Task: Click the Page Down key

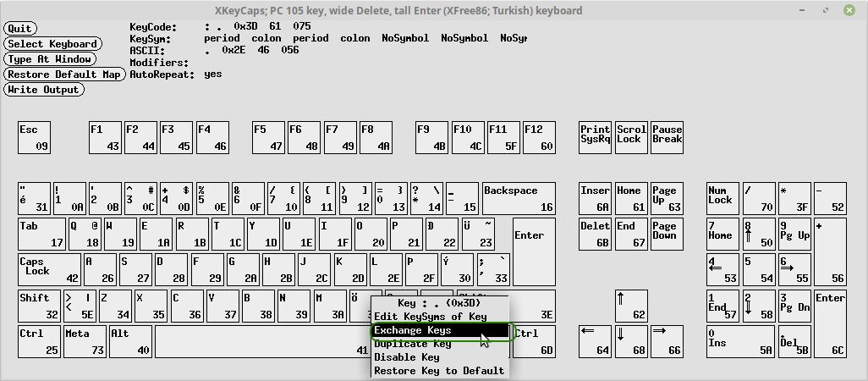Action: pos(667,235)
